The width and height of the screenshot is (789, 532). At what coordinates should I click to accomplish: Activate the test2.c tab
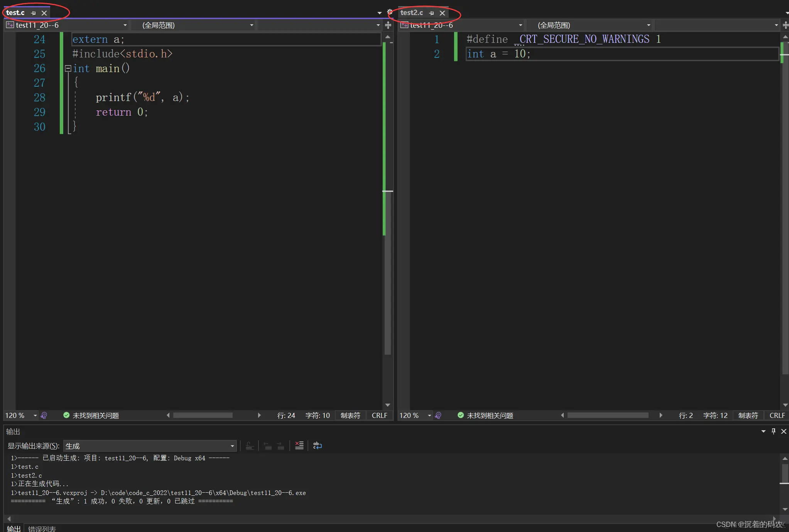(411, 13)
